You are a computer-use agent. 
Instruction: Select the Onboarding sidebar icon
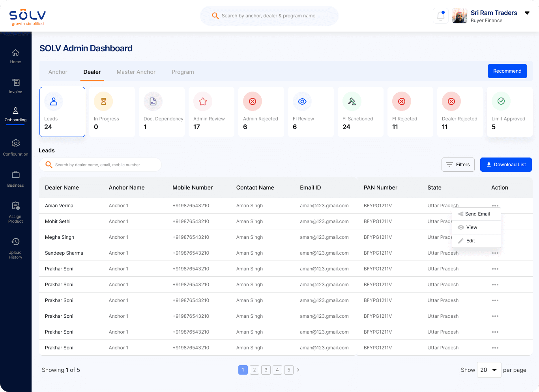(x=16, y=111)
